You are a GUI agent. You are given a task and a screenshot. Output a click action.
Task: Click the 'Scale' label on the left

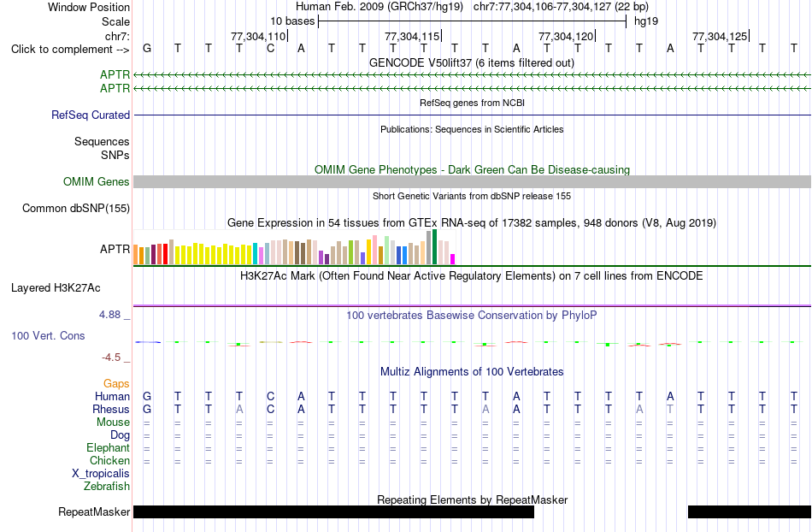click(x=115, y=21)
